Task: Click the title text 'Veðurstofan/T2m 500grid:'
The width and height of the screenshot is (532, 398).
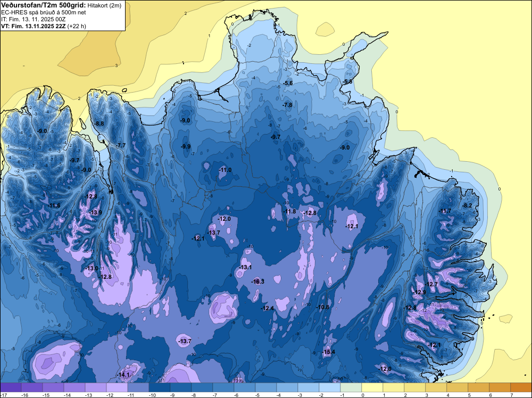Action: point(44,5)
